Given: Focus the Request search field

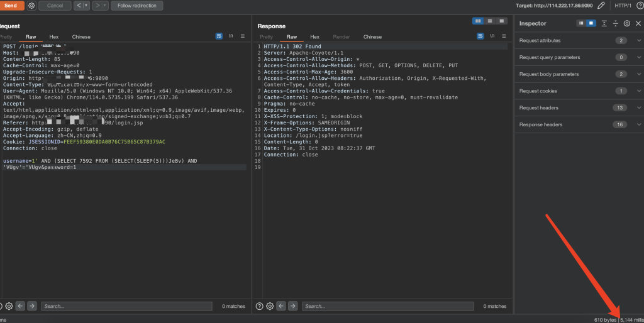Looking at the screenshot, I should click(126, 306).
